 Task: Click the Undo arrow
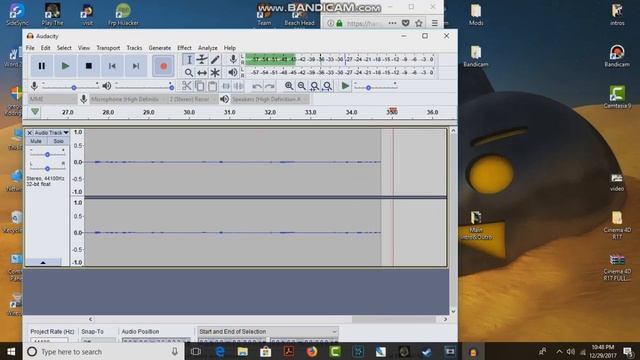pyautogui.click(x=257, y=86)
